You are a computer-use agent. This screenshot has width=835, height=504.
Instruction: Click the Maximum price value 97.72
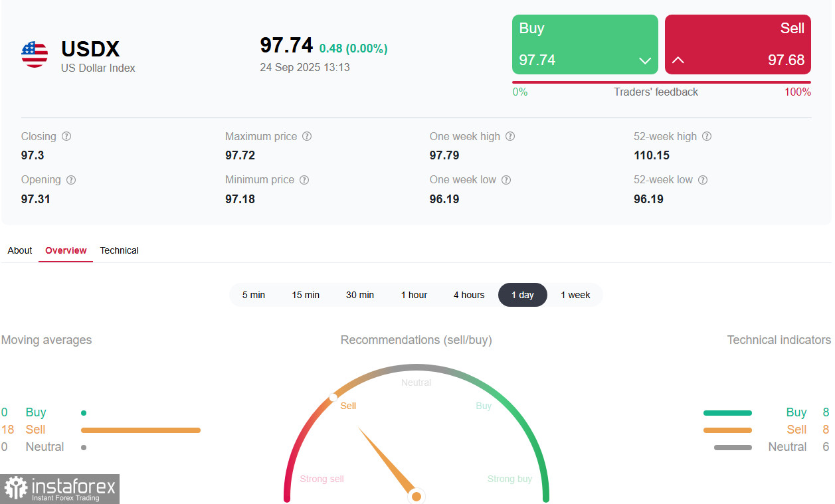click(x=240, y=155)
